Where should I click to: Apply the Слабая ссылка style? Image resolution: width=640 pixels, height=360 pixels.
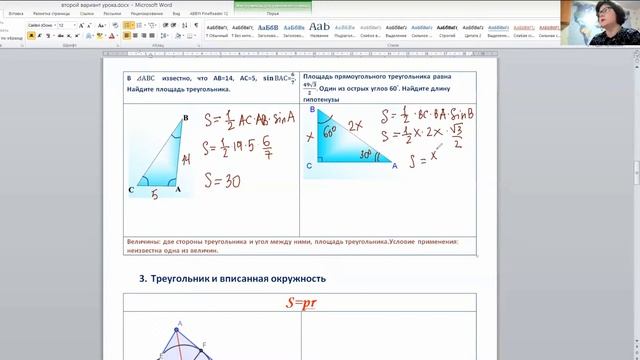524,31
